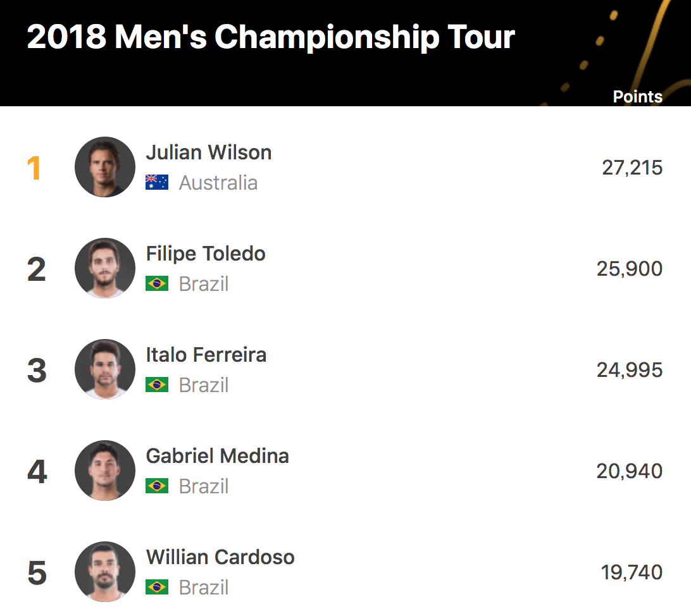Click Willian Cardoso's profile photo
Viewport: 691px width, 616px height.
(105, 572)
